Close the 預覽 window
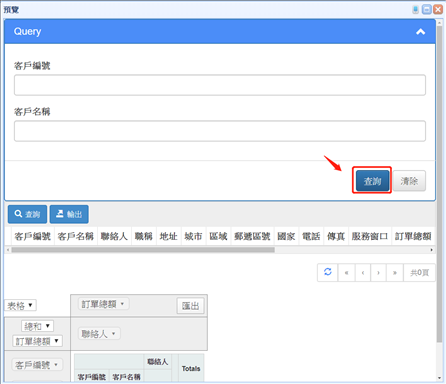The image size is (446, 384). coord(438,9)
